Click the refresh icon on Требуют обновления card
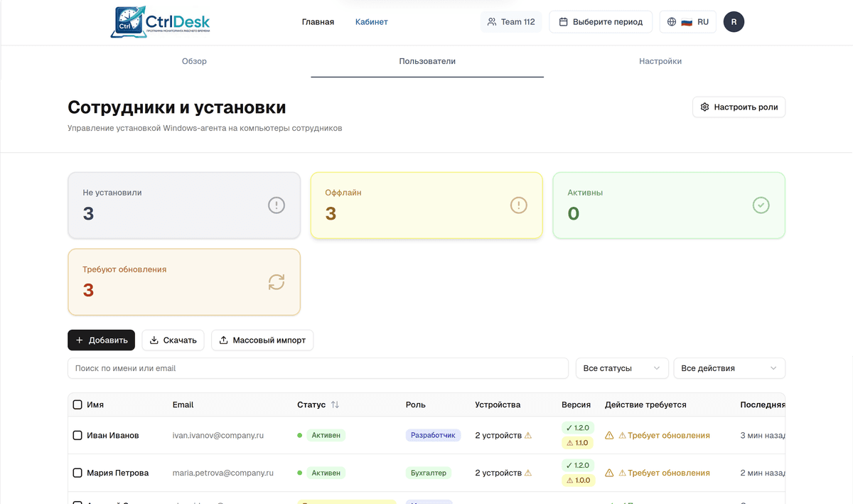Viewport: 853px width, 504px height. (x=276, y=282)
